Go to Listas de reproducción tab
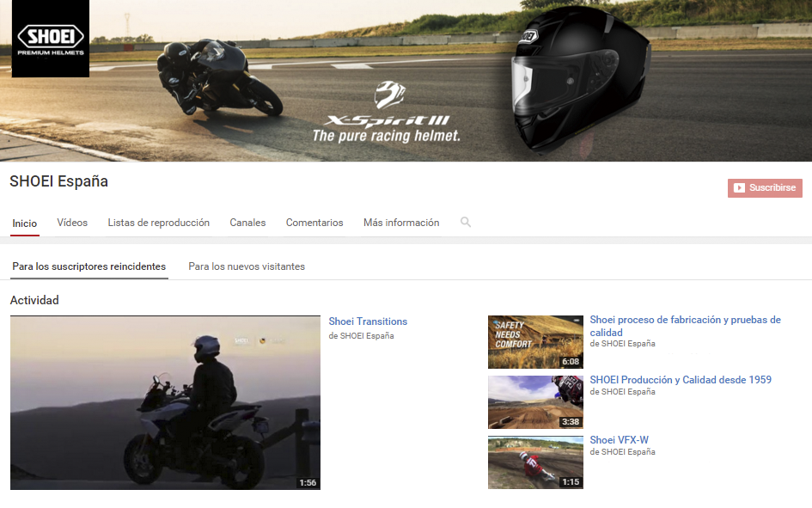 [x=158, y=223]
